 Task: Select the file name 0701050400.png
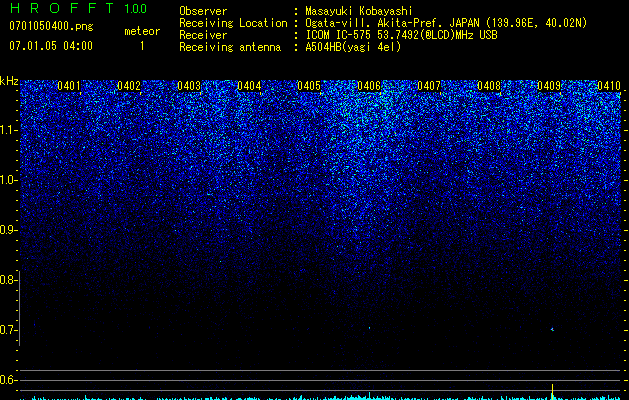pyautogui.click(x=51, y=26)
